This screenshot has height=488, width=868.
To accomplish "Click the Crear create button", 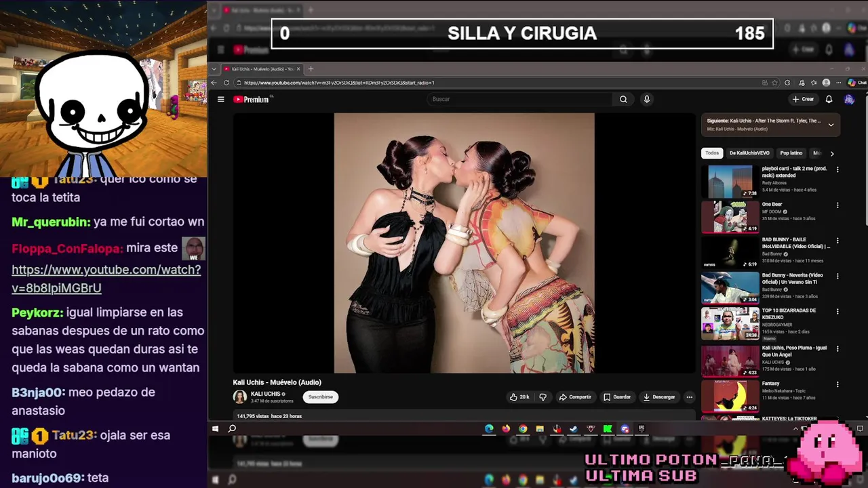I will pos(804,99).
